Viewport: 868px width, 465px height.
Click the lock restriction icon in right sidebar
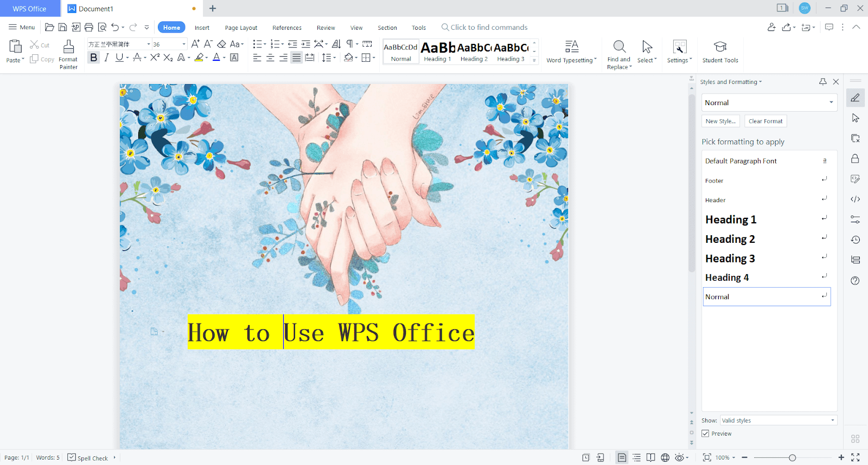pyautogui.click(x=856, y=158)
